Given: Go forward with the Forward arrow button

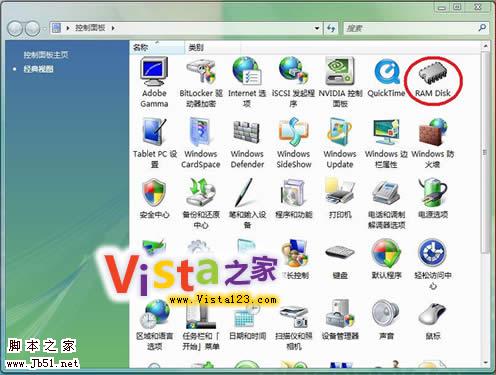Looking at the screenshot, I should 32,28.
